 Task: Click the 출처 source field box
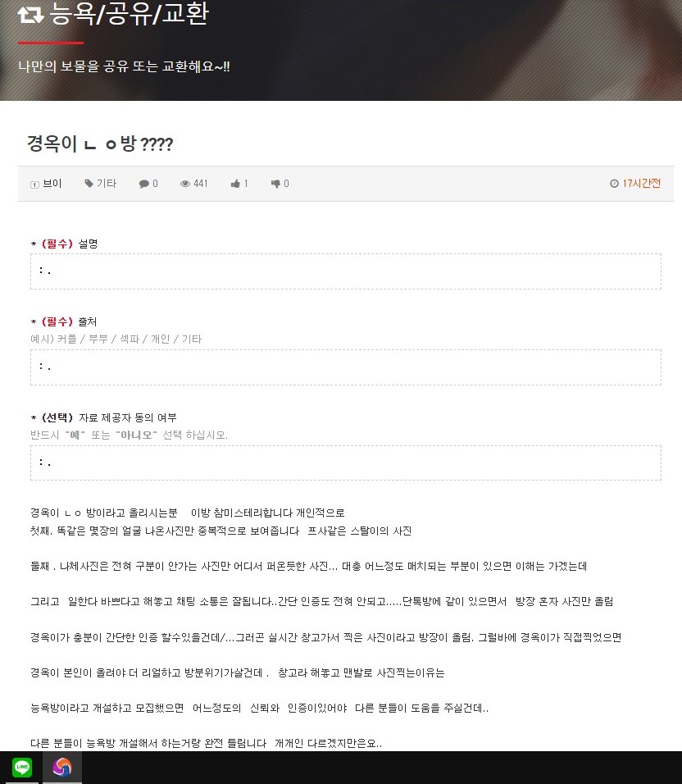pos(346,367)
